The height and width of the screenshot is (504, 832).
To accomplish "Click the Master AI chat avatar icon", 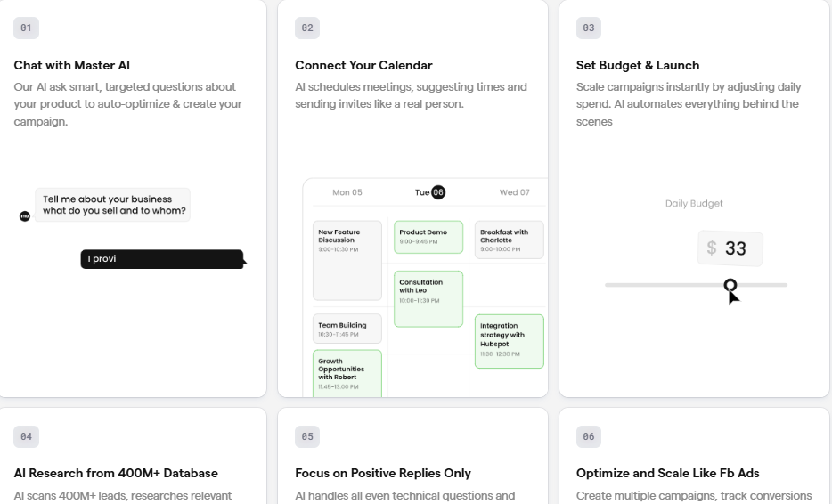I will click(24, 216).
